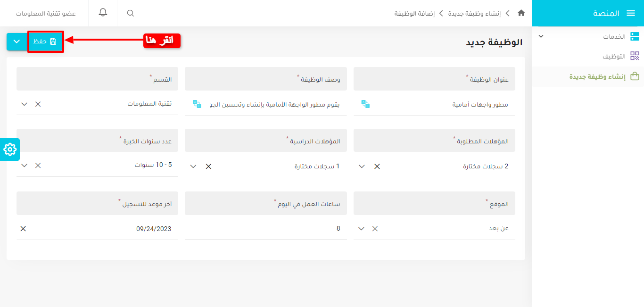
Task: Expand the dropdown arrow next to save
Action: [x=17, y=41]
